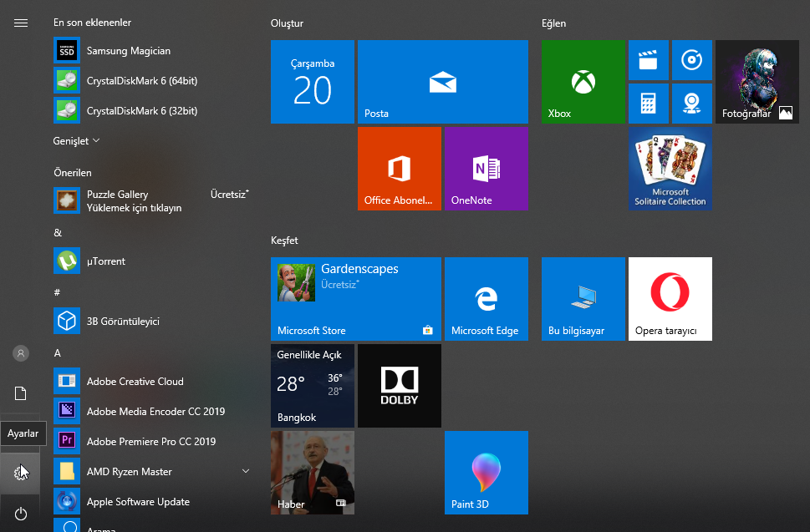810x532 pixels.
Task: Open the hamburger menu at top left
Action: point(21,23)
